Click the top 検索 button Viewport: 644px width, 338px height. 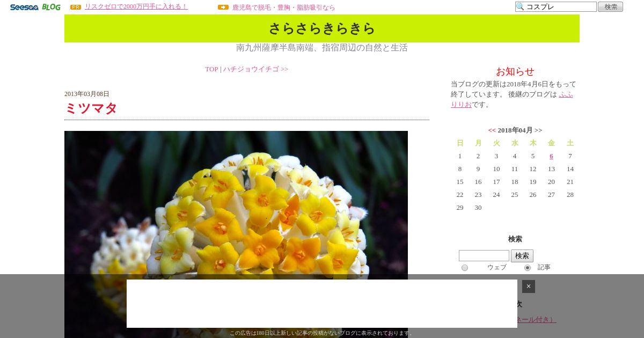pos(610,6)
